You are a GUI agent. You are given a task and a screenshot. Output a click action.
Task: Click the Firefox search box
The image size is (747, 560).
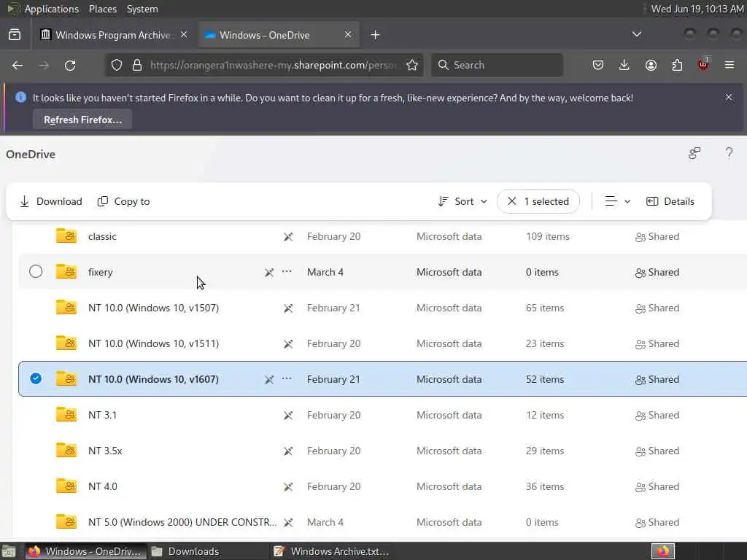tap(497, 65)
